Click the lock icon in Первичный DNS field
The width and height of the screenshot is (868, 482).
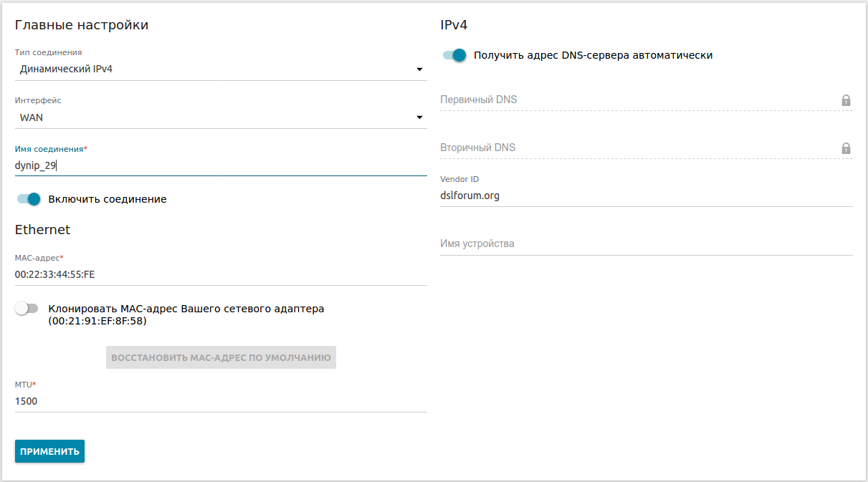(846, 100)
